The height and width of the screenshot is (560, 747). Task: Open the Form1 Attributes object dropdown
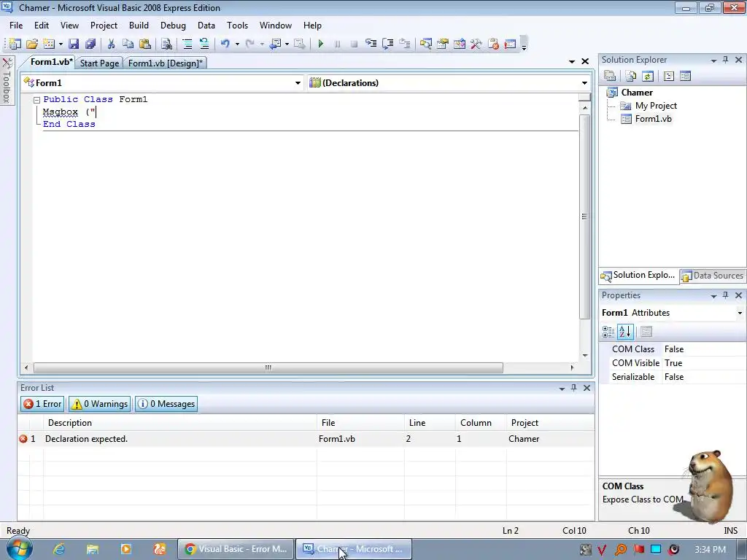coord(740,313)
